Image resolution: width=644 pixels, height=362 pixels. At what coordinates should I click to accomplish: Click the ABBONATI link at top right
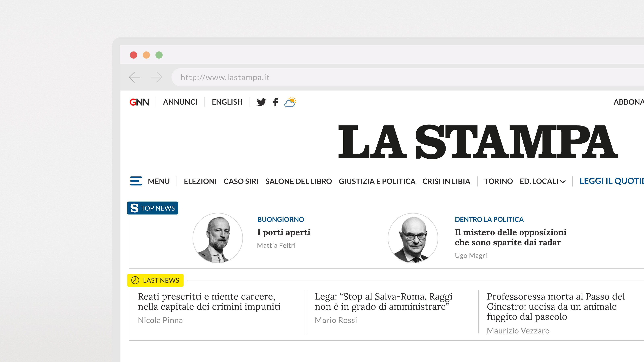pyautogui.click(x=629, y=102)
